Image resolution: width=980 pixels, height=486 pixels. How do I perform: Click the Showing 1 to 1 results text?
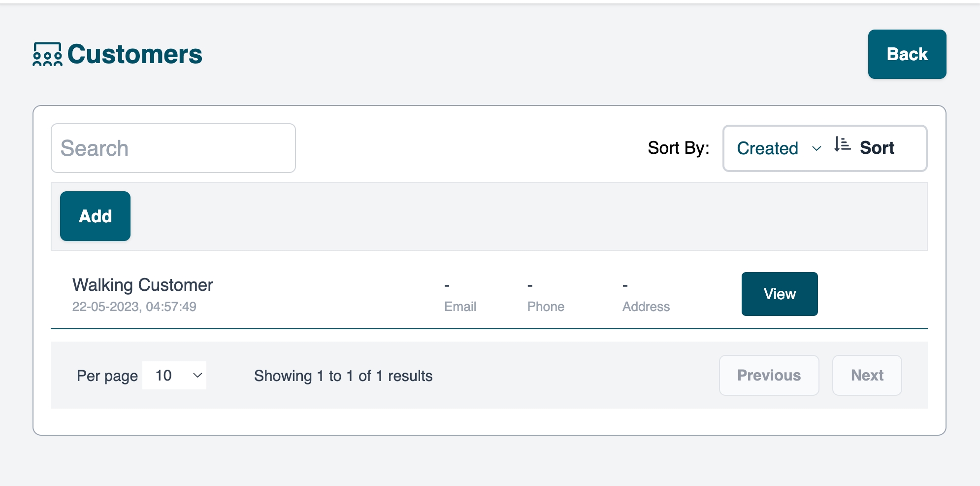coord(343,376)
